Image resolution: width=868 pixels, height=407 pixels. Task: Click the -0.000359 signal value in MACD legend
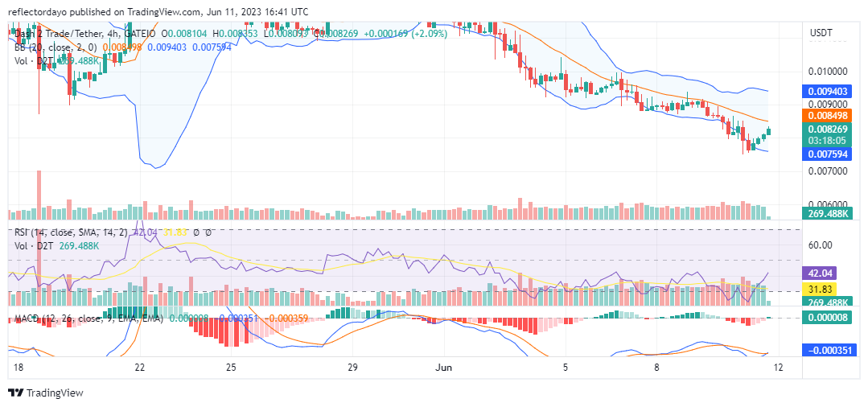tap(288, 319)
